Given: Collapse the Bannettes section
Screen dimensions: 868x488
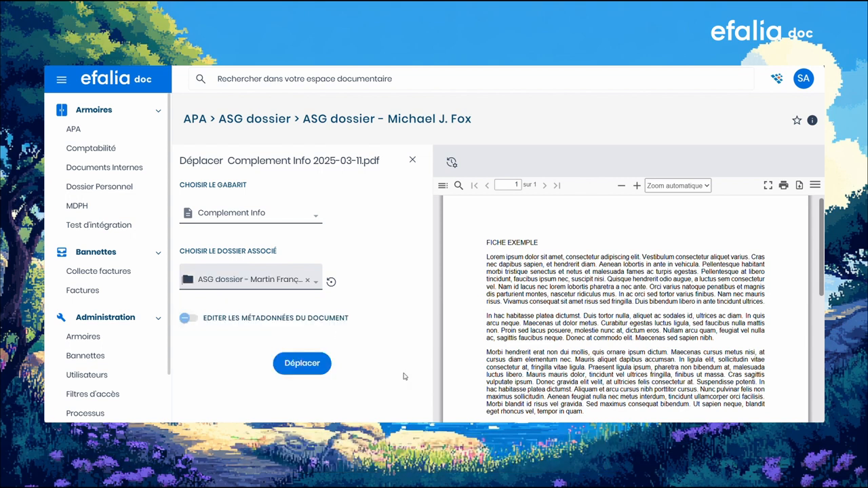Looking at the screenshot, I should coord(158,253).
